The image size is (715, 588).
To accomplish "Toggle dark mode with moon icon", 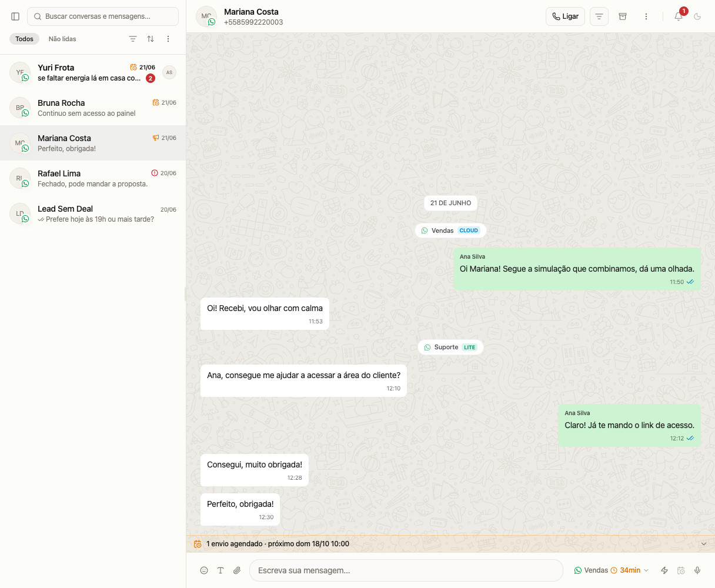I will click(x=698, y=16).
